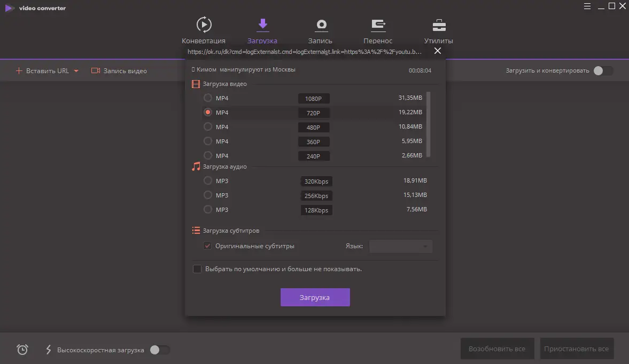Image resolution: width=629 pixels, height=364 pixels.
Task: Uncheck Оригинальные субтитры checkbox
Action: (207, 246)
